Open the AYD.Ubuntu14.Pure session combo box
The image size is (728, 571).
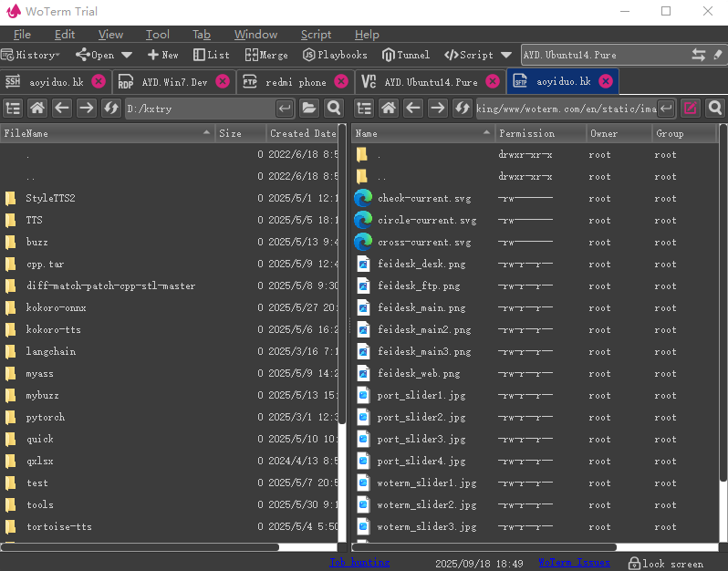coord(603,55)
